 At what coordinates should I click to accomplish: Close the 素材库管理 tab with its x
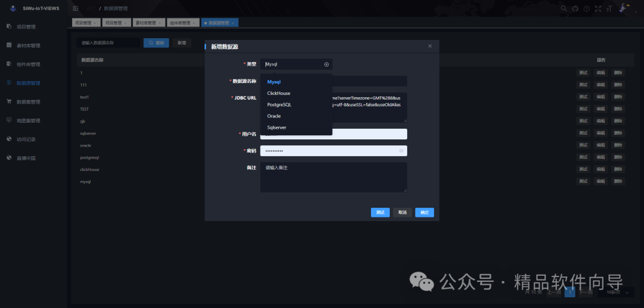(x=159, y=23)
